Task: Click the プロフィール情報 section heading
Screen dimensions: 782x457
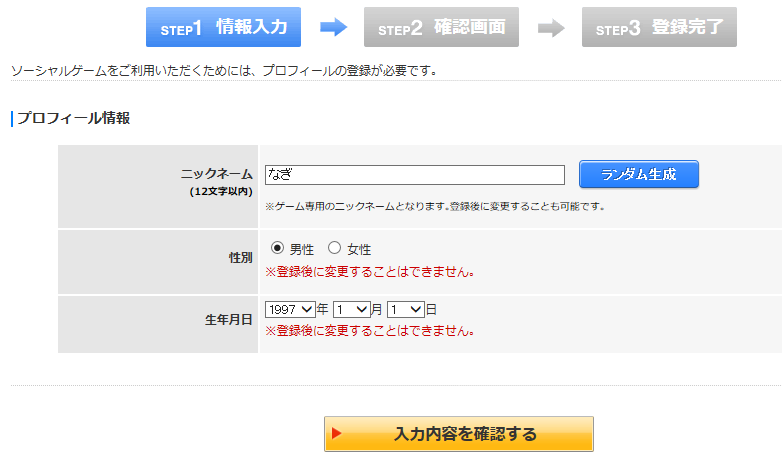Action: coord(73,118)
